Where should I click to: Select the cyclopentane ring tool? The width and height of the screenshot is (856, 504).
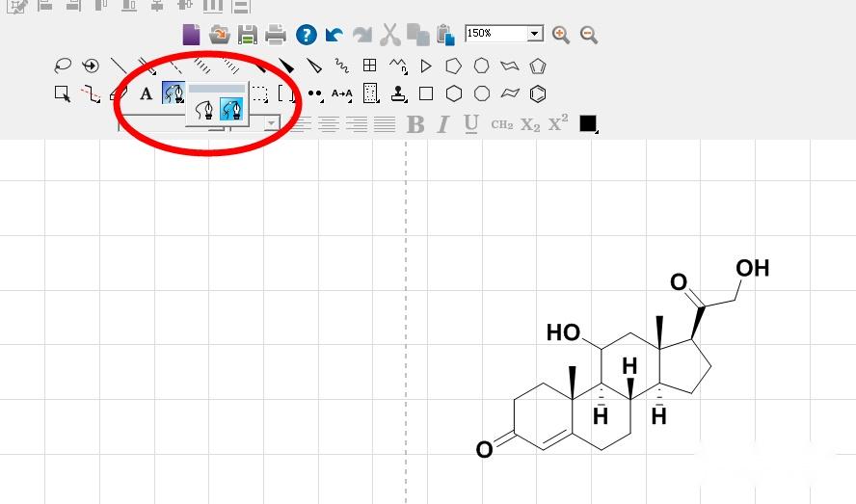coord(454,66)
